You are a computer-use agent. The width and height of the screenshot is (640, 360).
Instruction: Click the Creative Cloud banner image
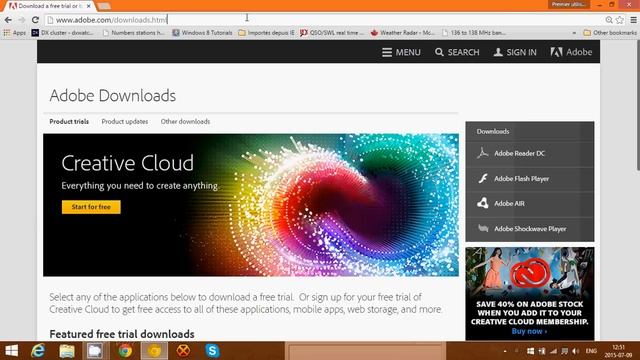(251, 205)
